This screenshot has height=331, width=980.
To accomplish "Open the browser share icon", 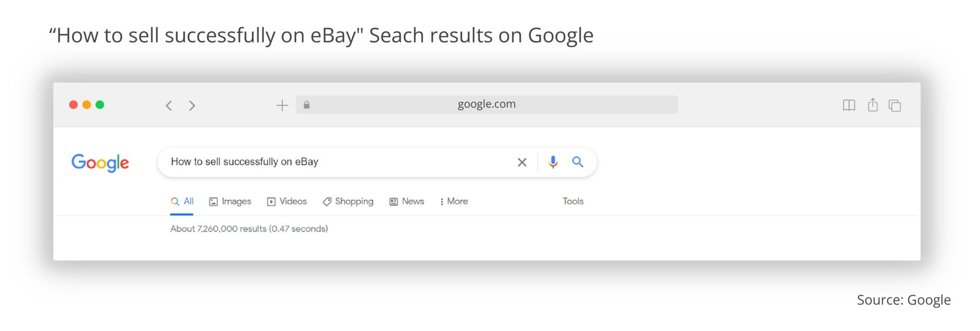I will click(x=872, y=105).
